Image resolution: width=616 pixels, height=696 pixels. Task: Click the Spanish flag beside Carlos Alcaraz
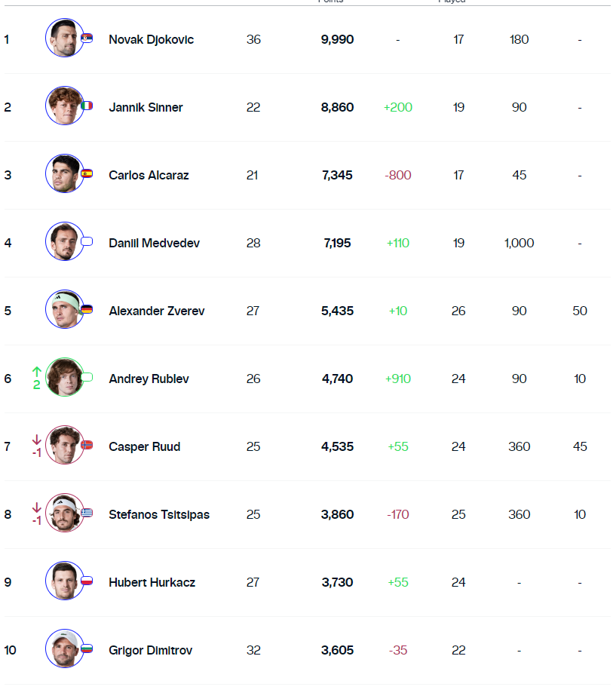[x=87, y=173]
